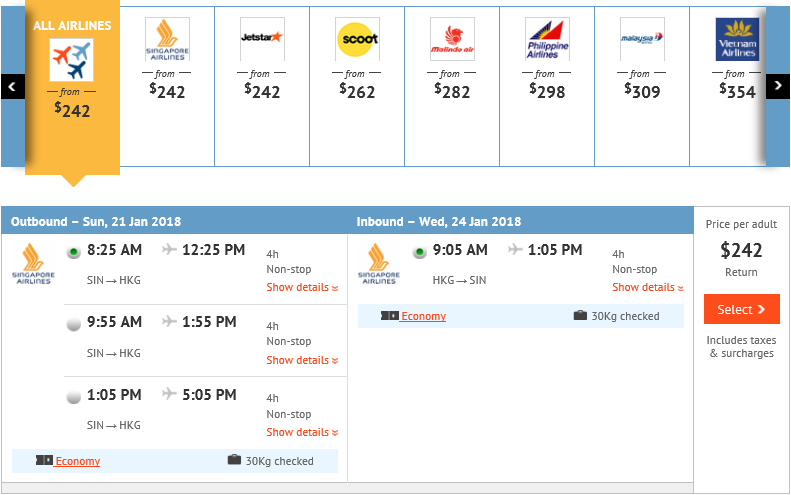
Task: Click the inbound seat class icon
Action: coord(390,315)
